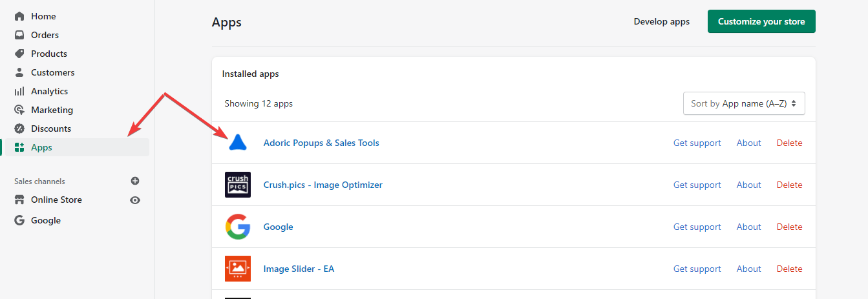Click the Google "G" app logo icon
This screenshot has height=299, width=868.
coord(238,227)
